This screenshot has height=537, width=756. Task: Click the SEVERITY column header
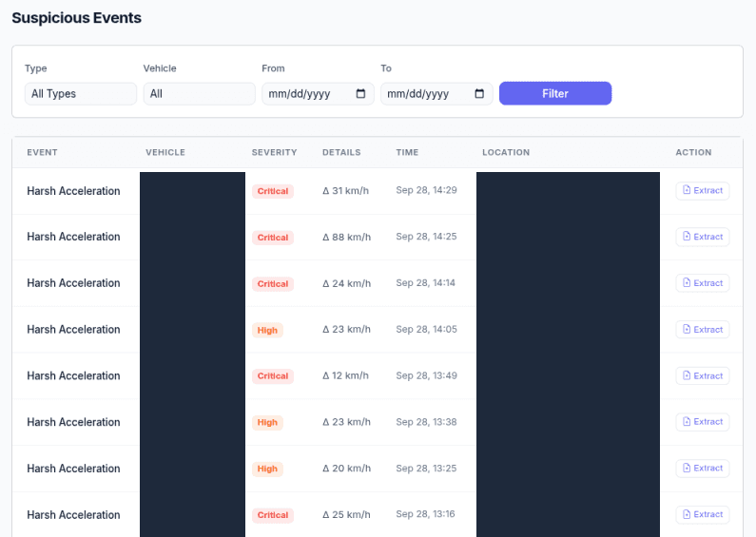[274, 152]
